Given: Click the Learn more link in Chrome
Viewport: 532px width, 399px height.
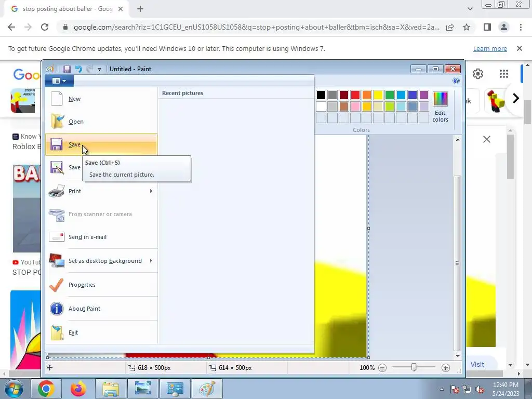Looking at the screenshot, I should [x=490, y=48].
